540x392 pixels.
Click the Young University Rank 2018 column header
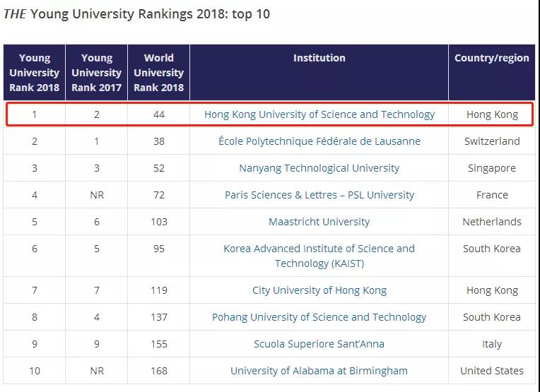tap(35, 73)
